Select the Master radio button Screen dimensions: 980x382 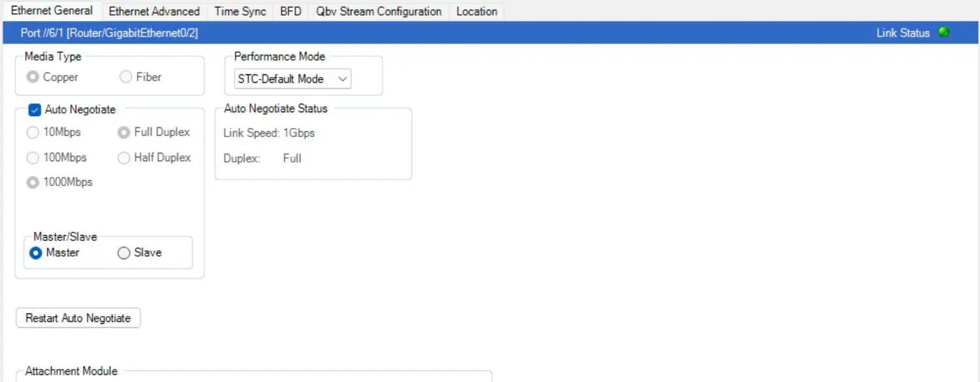coord(37,253)
